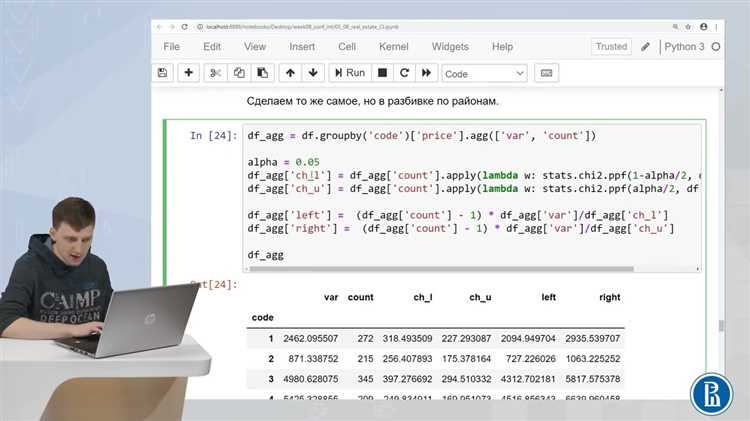
Task: Insert a cell below with the plus icon
Action: [188, 73]
